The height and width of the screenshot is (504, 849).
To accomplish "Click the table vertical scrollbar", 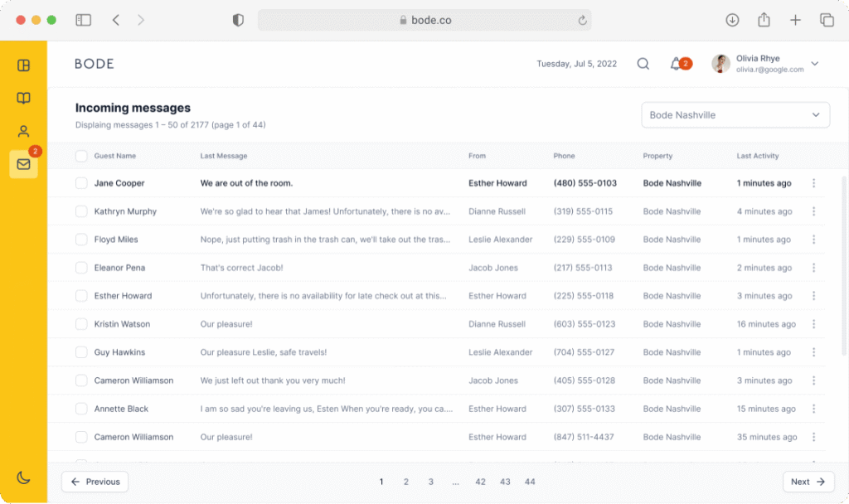I will [843, 265].
